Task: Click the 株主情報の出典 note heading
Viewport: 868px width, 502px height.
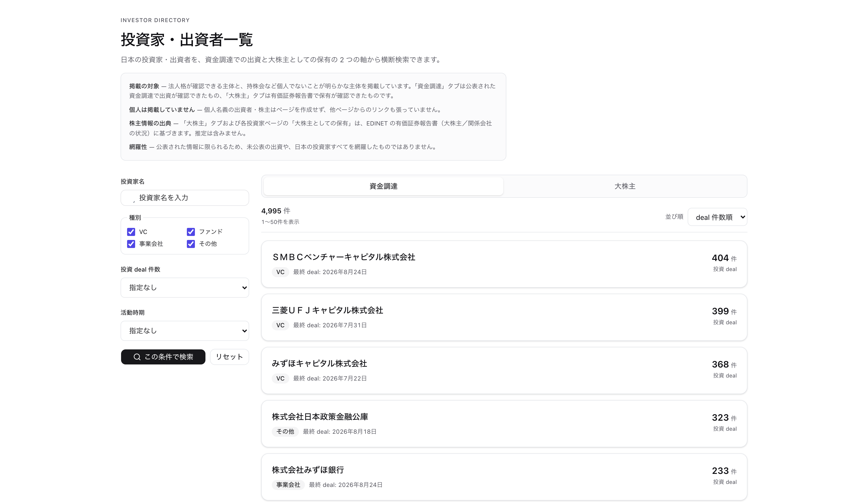Action: pyautogui.click(x=150, y=123)
